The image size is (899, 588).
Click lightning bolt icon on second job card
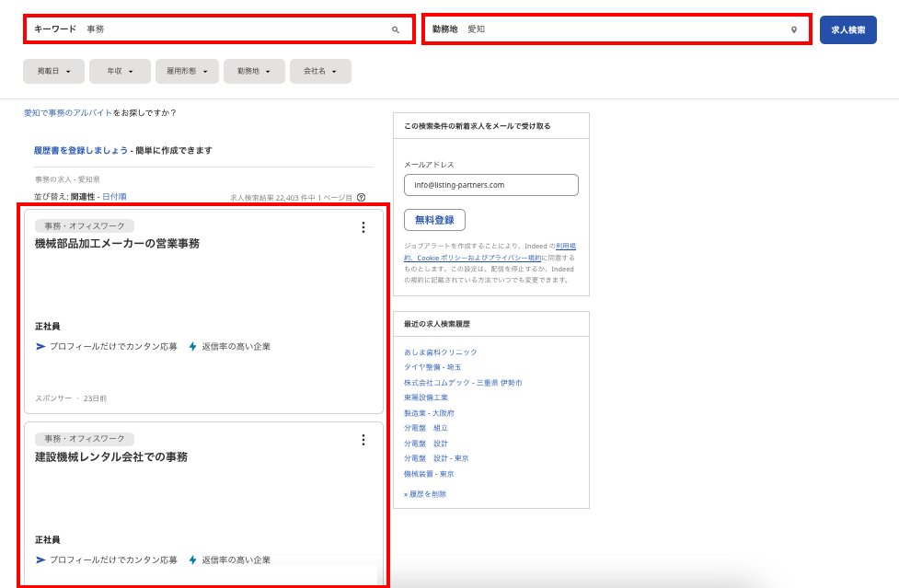click(192, 559)
